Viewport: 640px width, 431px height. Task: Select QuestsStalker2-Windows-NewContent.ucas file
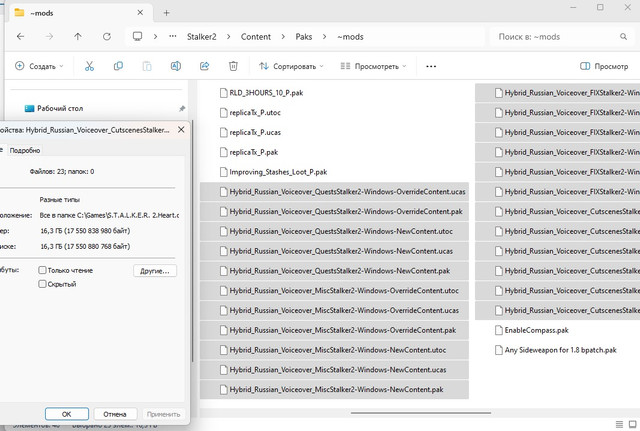pos(334,251)
